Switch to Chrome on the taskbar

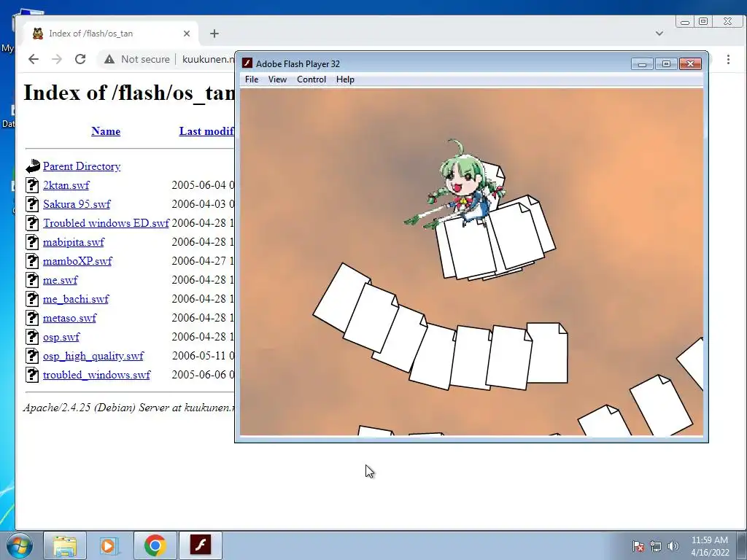pyautogui.click(x=155, y=545)
